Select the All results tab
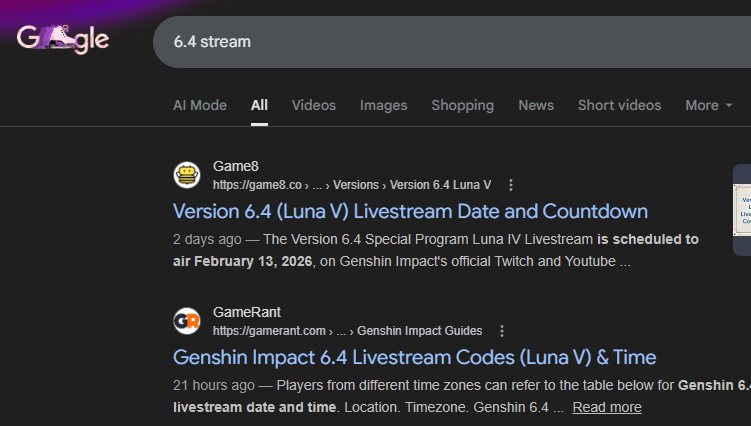The height and width of the screenshot is (426, 751). (259, 105)
